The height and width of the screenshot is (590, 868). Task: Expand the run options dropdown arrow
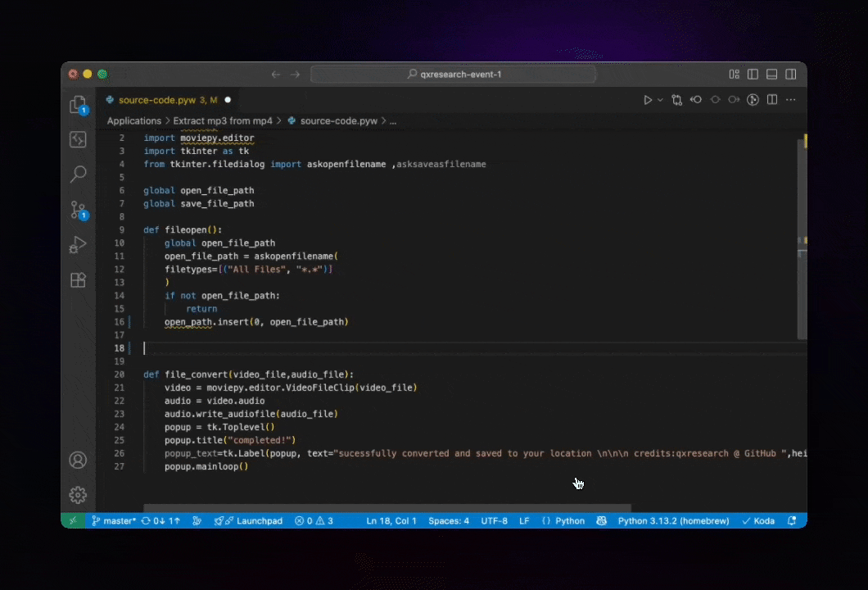click(x=660, y=100)
